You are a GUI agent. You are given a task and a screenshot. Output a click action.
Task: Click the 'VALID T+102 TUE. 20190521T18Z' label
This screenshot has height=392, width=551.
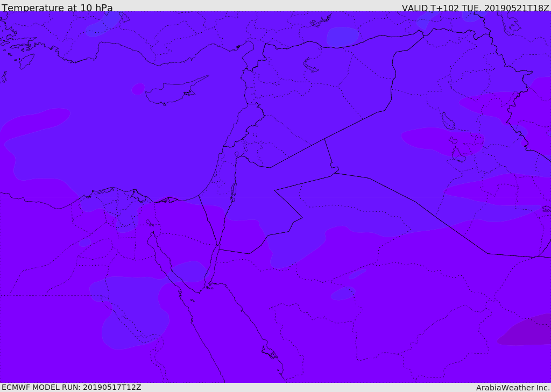476,8
